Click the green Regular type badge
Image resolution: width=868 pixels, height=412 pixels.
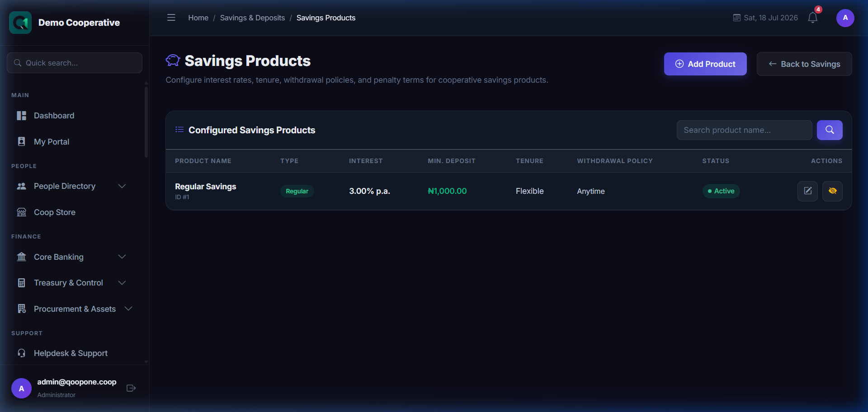click(x=297, y=191)
